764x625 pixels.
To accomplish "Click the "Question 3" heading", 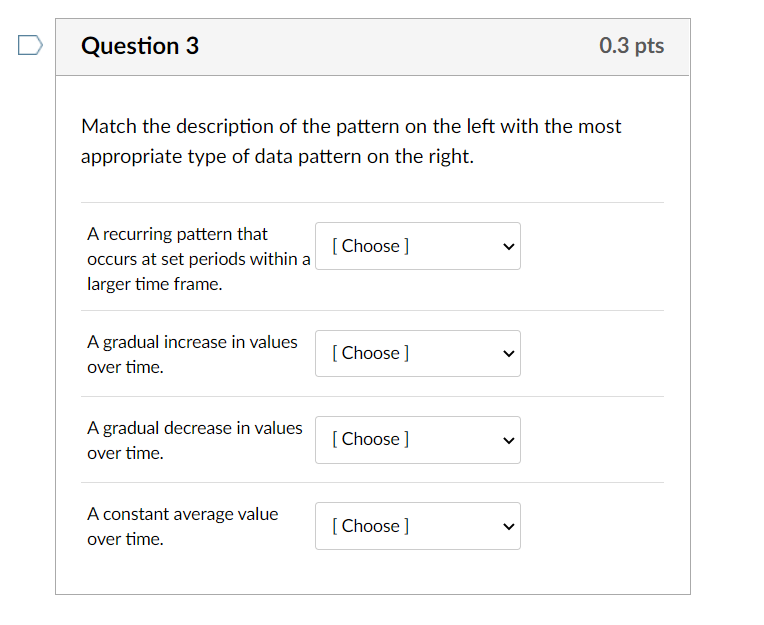I will click(140, 46).
